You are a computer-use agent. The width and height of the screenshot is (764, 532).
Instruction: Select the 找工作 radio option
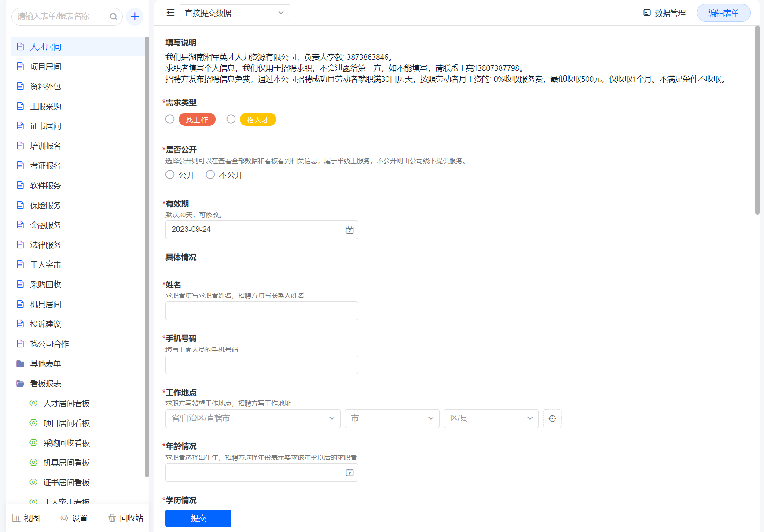pyautogui.click(x=170, y=119)
